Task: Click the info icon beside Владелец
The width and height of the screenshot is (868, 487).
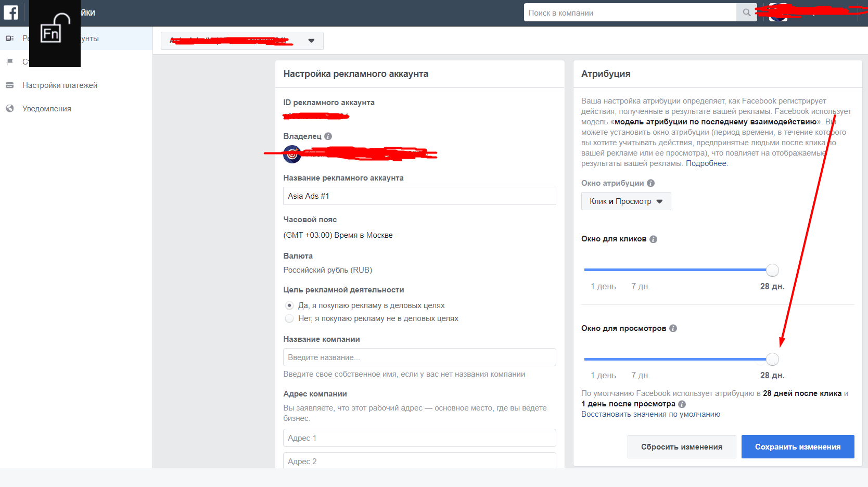Action: (328, 136)
